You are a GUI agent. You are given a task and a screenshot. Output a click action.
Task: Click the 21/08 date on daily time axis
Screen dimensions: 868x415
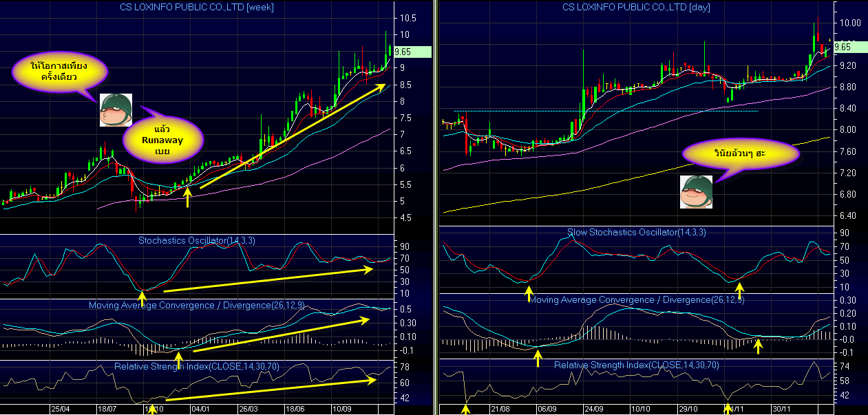click(x=501, y=408)
